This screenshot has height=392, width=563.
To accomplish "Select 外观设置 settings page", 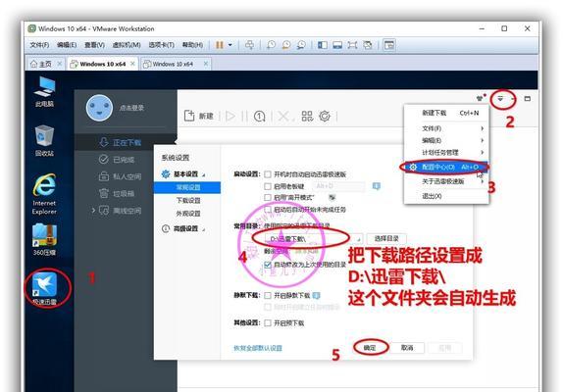I will coord(187,214).
